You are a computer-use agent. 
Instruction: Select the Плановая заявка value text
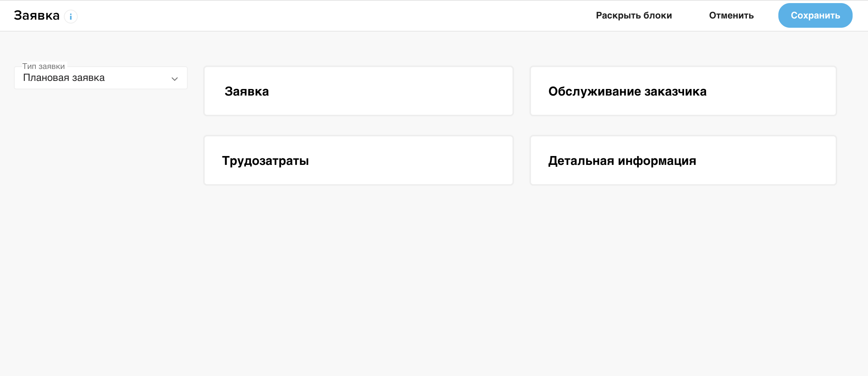click(64, 78)
